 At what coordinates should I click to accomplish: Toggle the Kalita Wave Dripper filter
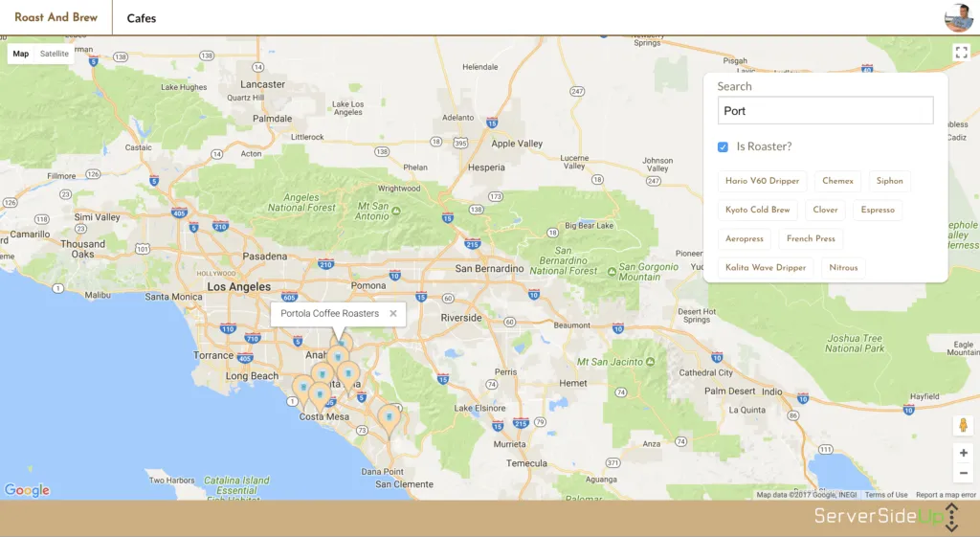click(766, 267)
